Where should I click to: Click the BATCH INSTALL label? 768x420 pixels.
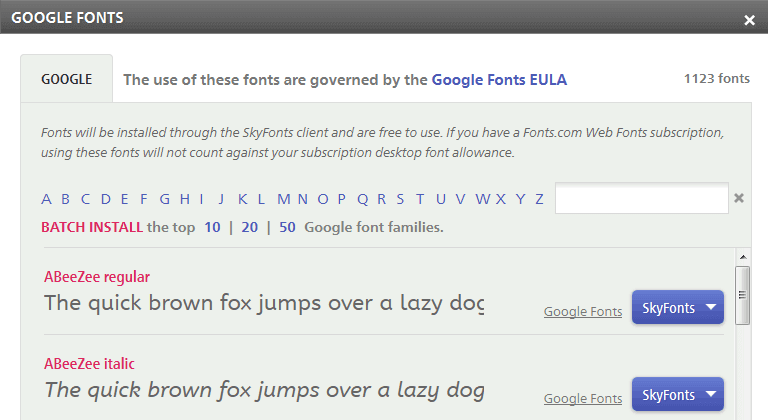coord(92,227)
